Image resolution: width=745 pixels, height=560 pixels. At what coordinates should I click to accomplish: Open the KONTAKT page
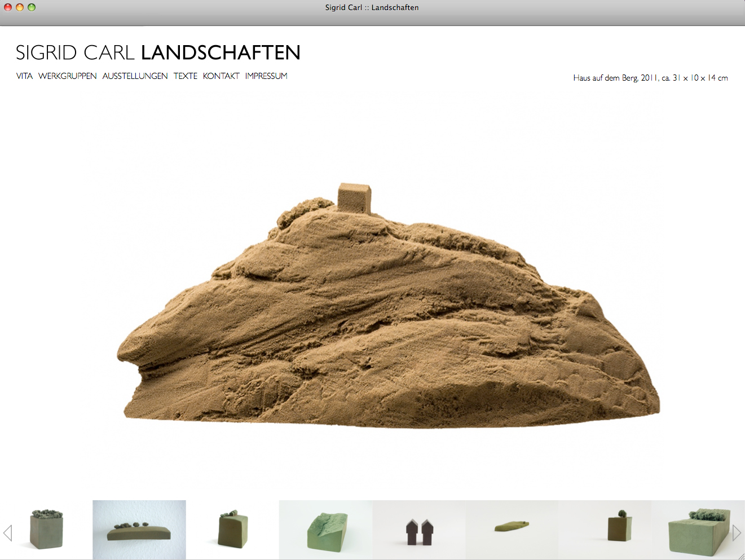pyautogui.click(x=221, y=76)
